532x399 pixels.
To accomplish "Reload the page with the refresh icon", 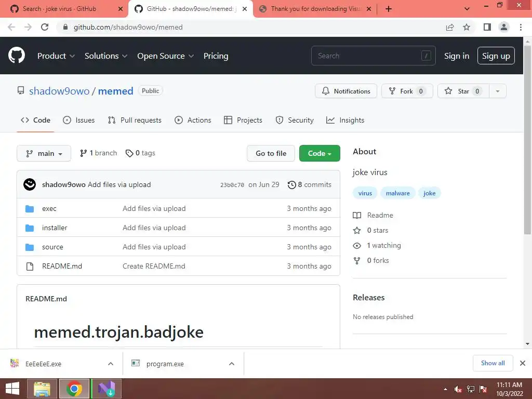I will pyautogui.click(x=45, y=27).
